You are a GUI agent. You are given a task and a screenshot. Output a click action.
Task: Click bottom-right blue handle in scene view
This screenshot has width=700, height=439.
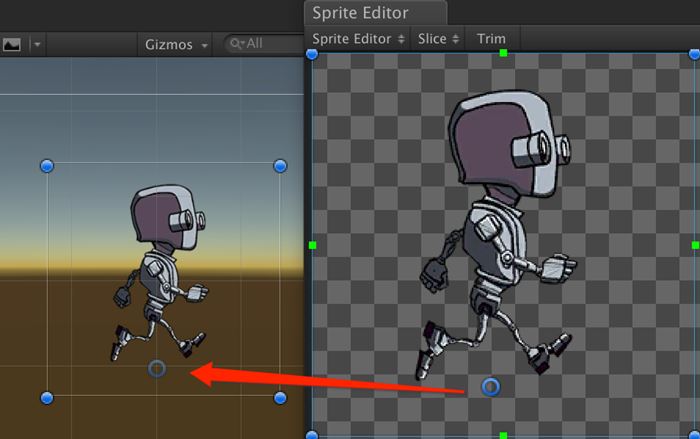[x=280, y=398]
